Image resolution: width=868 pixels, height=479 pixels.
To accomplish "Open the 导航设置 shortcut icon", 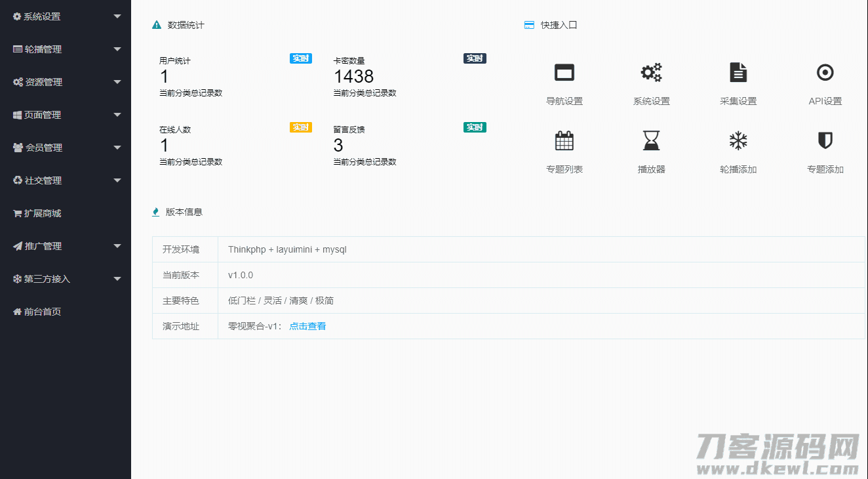I will click(564, 72).
